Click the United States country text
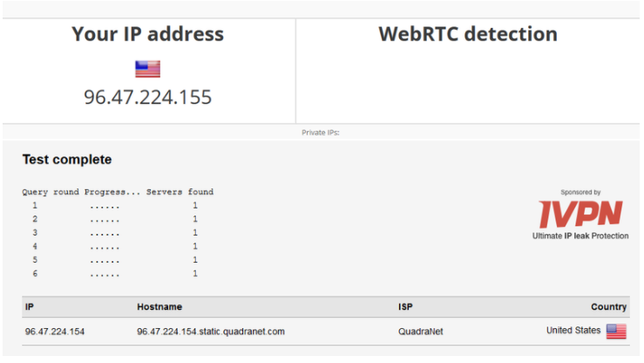Screen dimensions: 644x363 (x=573, y=330)
